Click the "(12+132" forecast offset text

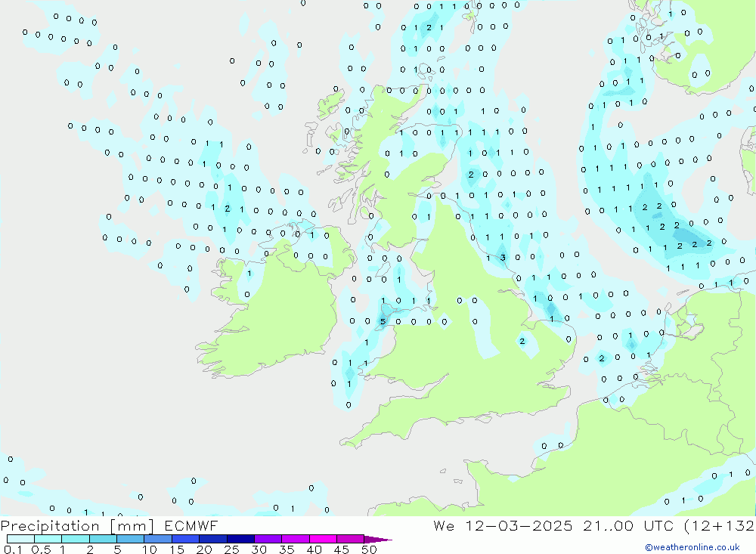coord(720,526)
